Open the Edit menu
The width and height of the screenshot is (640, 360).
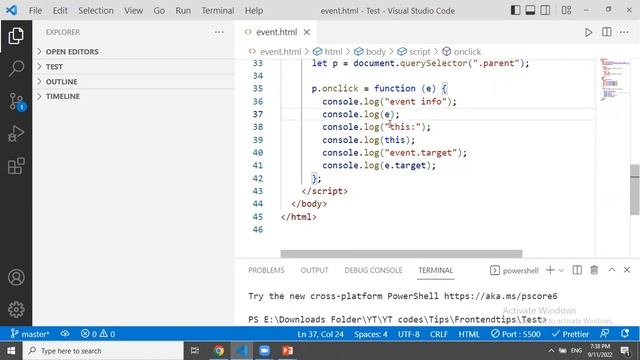click(60, 11)
